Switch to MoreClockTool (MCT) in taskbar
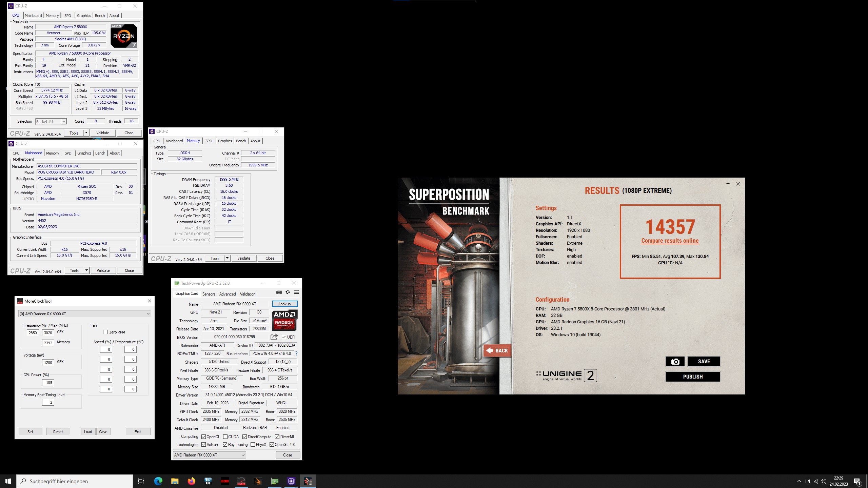The image size is (868, 488). point(241,481)
